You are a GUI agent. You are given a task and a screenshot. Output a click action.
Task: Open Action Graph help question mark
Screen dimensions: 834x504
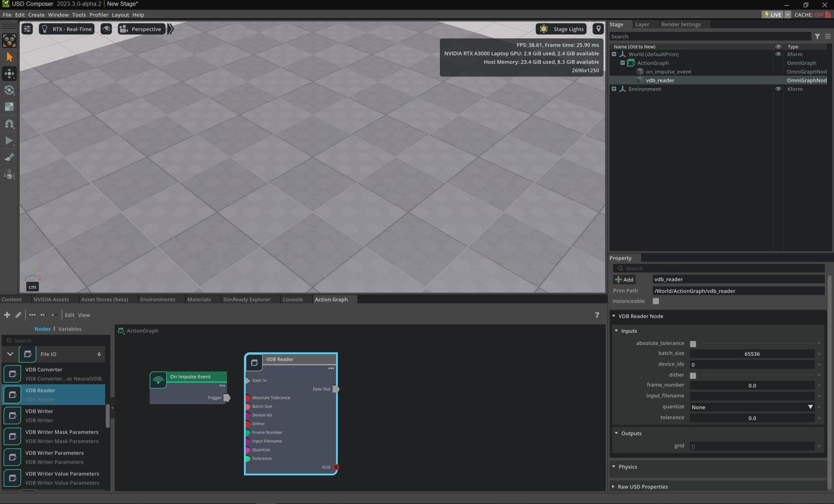tap(597, 315)
